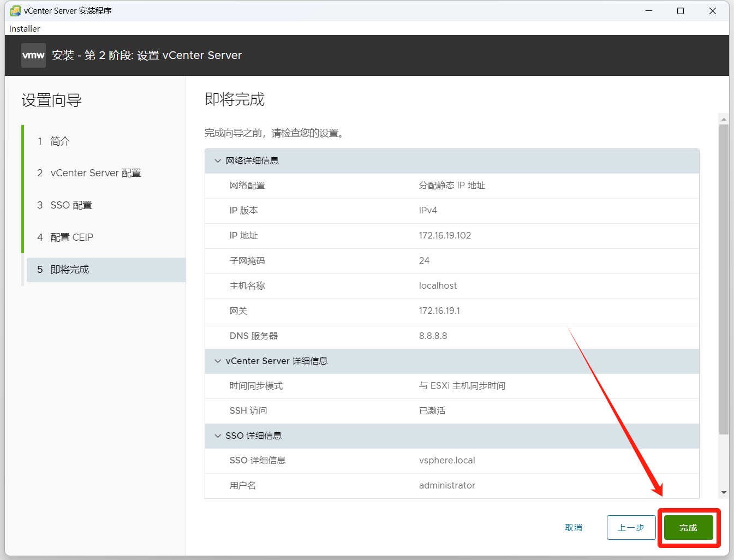Screen dimensions: 734x560
Task: Click the IP 地址 value 172.16.19.102
Action: [x=445, y=236]
